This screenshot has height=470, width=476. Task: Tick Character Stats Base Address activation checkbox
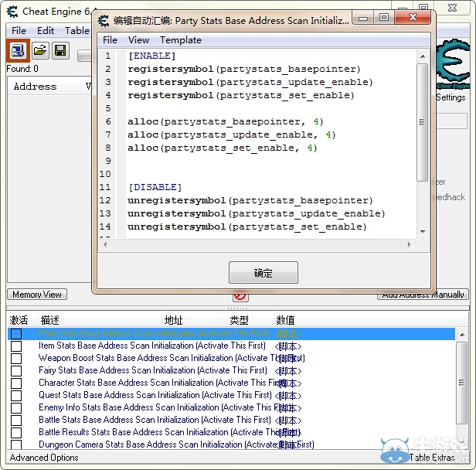pos(16,383)
